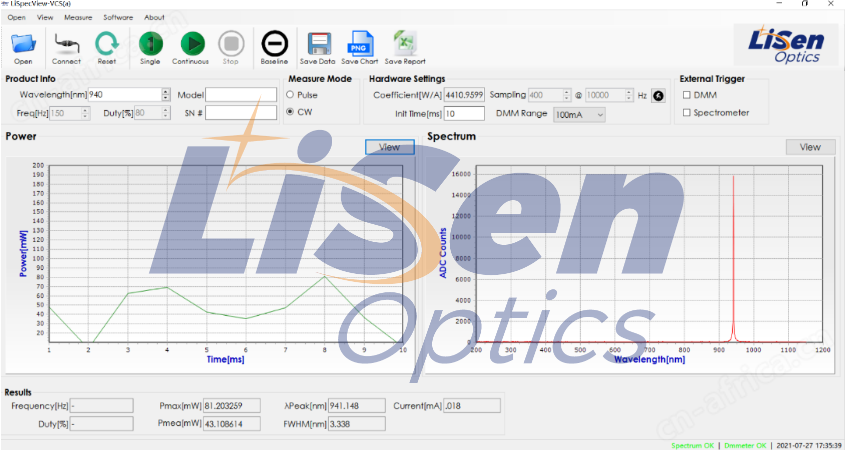
Task: Click the SN # input field
Action: (241, 113)
